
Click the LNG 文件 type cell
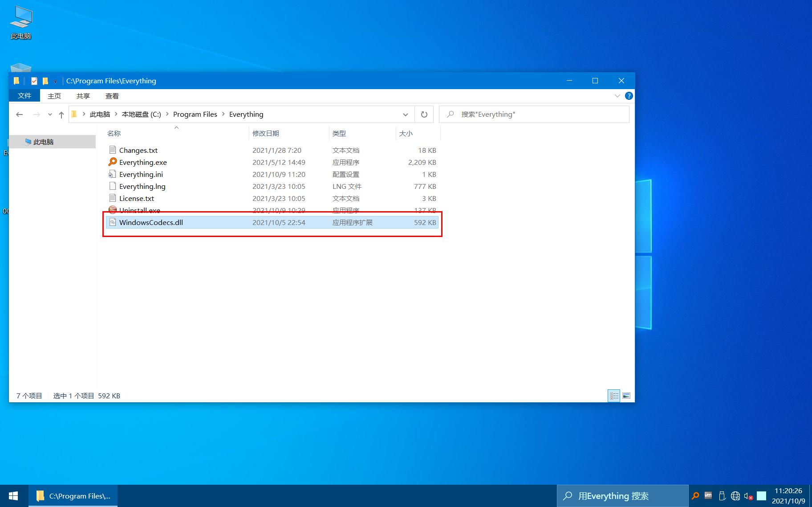pos(347,186)
